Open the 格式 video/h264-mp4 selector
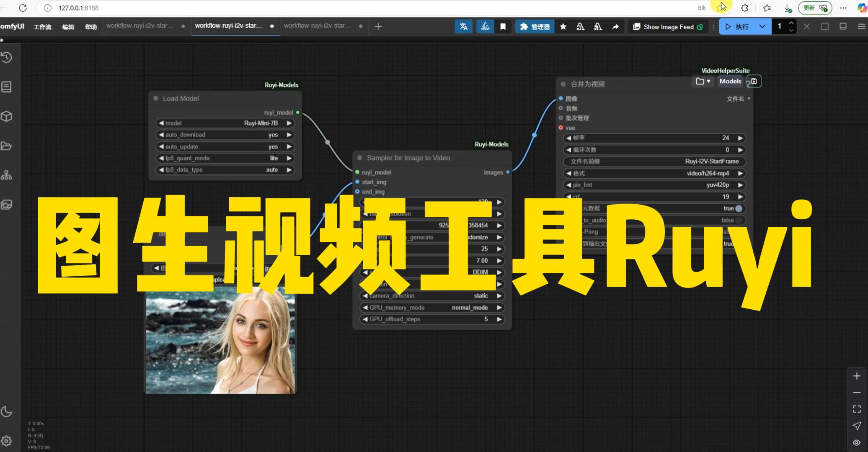 654,173
